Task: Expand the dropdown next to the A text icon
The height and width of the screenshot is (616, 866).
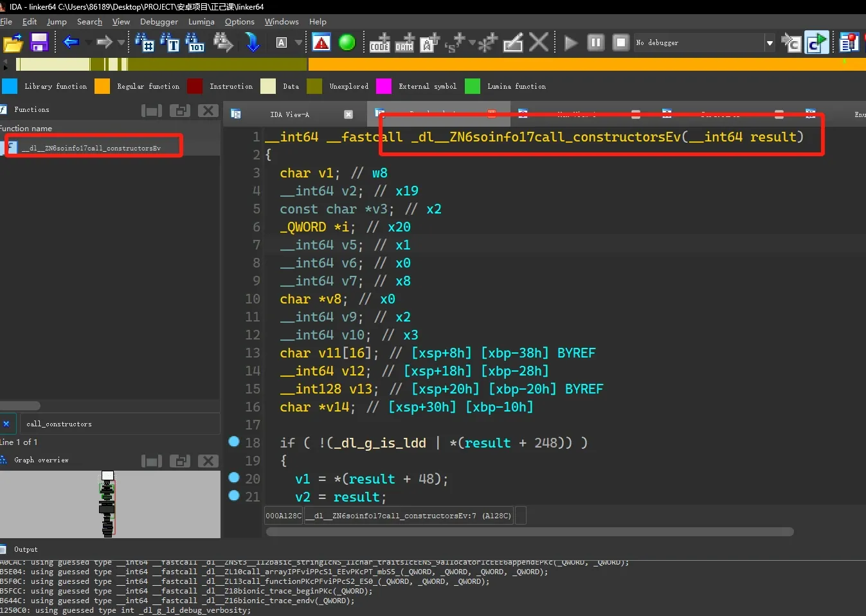Action: pos(298,42)
